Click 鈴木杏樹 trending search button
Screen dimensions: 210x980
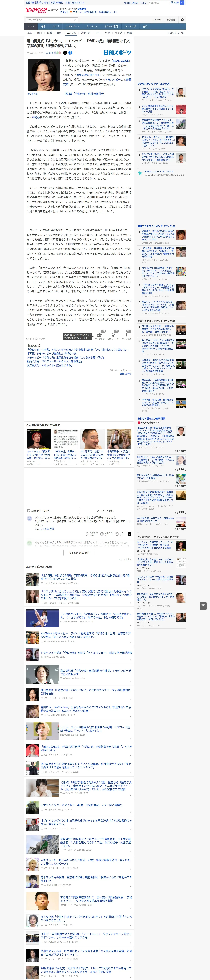coord(174,3)
